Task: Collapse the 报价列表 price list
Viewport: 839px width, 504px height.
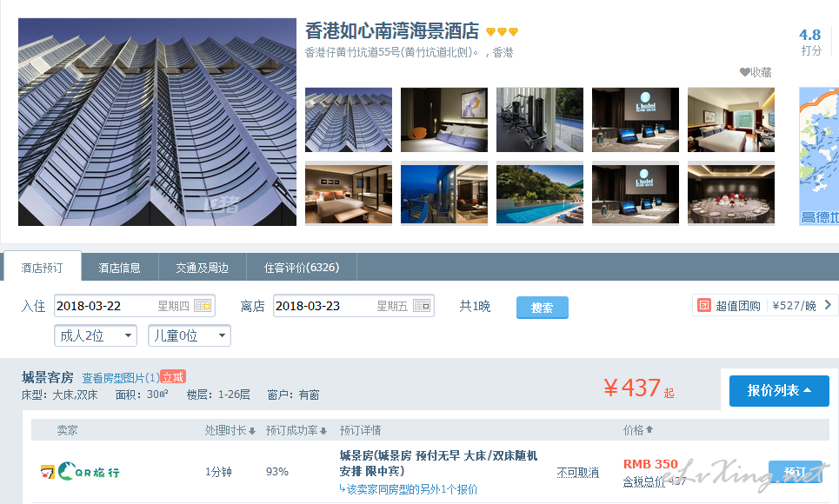Action: (x=779, y=390)
